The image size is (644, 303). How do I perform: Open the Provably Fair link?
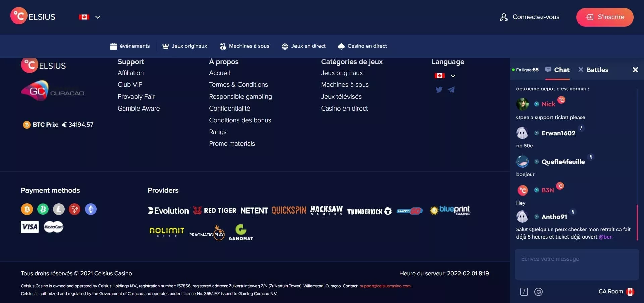(136, 97)
